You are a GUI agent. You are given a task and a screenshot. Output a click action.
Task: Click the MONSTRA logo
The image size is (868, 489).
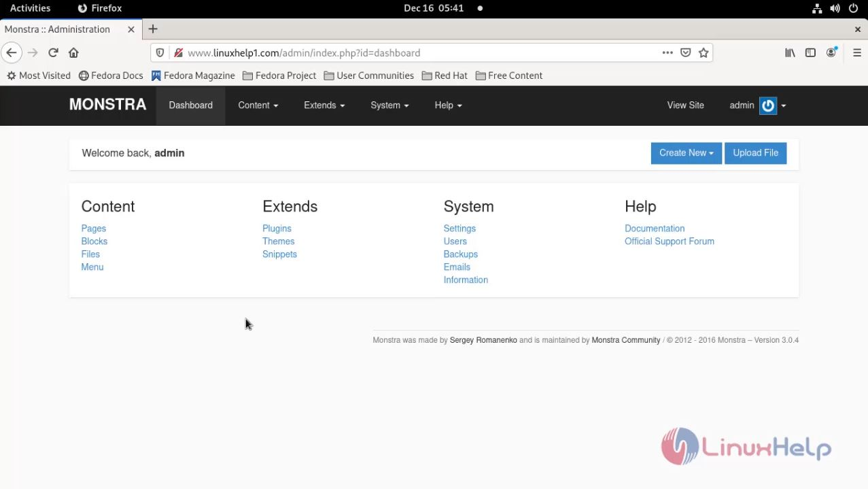click(x=107, y=104)
